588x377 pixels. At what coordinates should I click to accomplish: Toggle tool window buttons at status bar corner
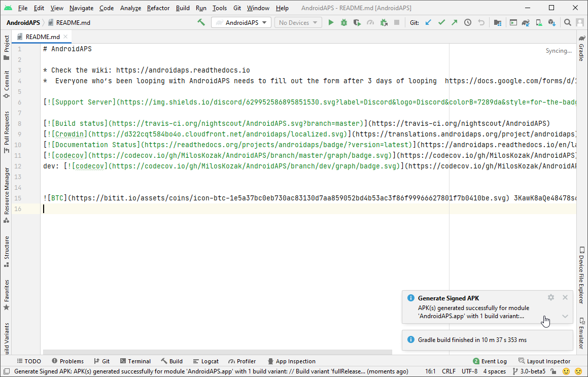(x=7, y=371)
